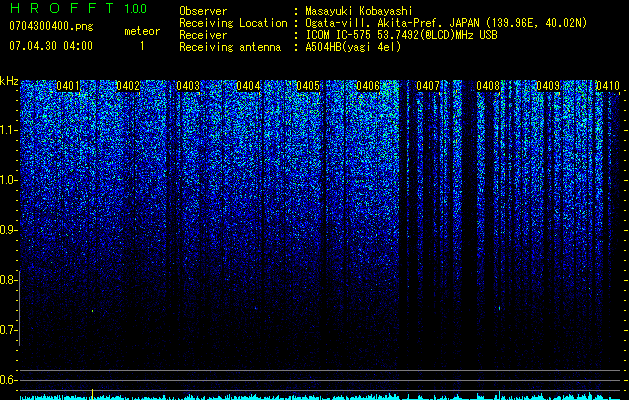629x400 pixels.
Task: Click the 0407 time marker
Action: pyautogui.click(x=428, y=86)
